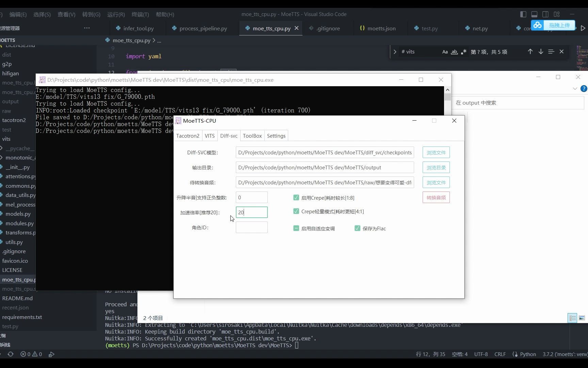
Task: Click the debug launch status bar icon
Action: [51, 354]
